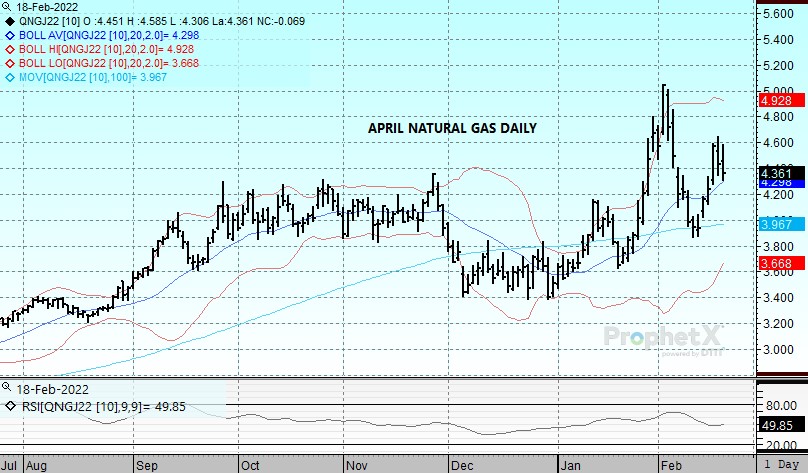Image resolution: width=808 pixels, height=473 pixels.
Task: Click the black 49.85 RSI value tag
Action: (x=779, y=425)
